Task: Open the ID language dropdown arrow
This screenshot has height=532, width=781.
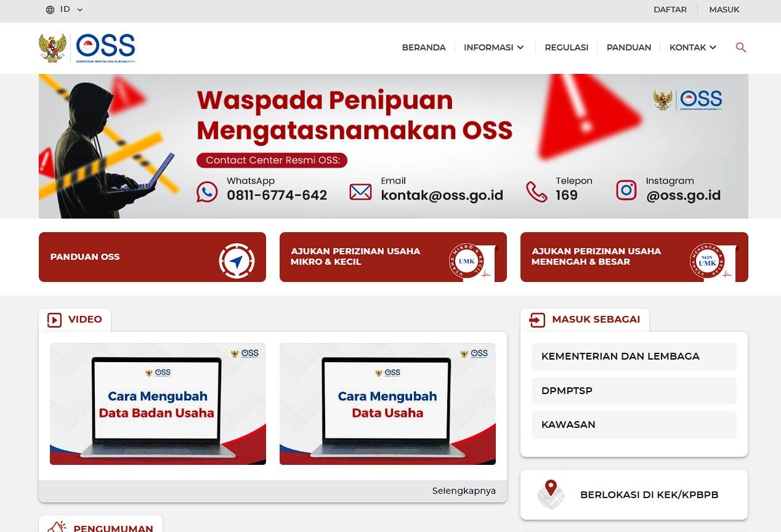Action: pos(80,10)
